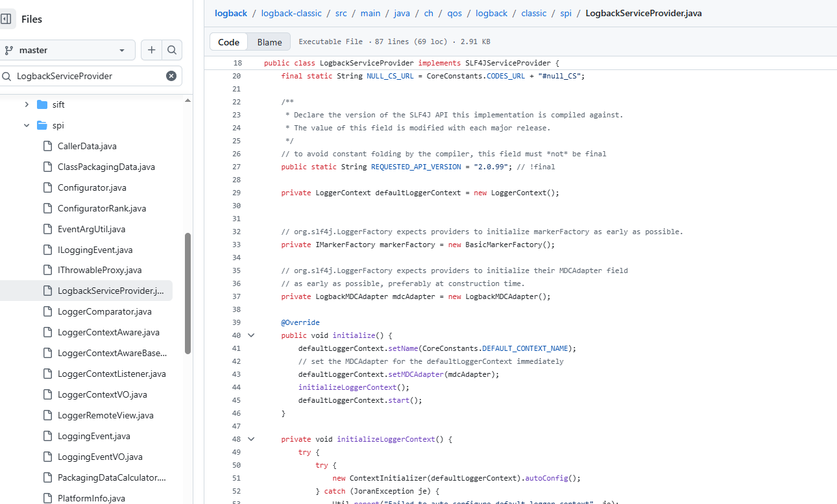Image resolution: width=837 pixels, height=504 pixels.
Task: Click the add file plus button
Action: 151,50
